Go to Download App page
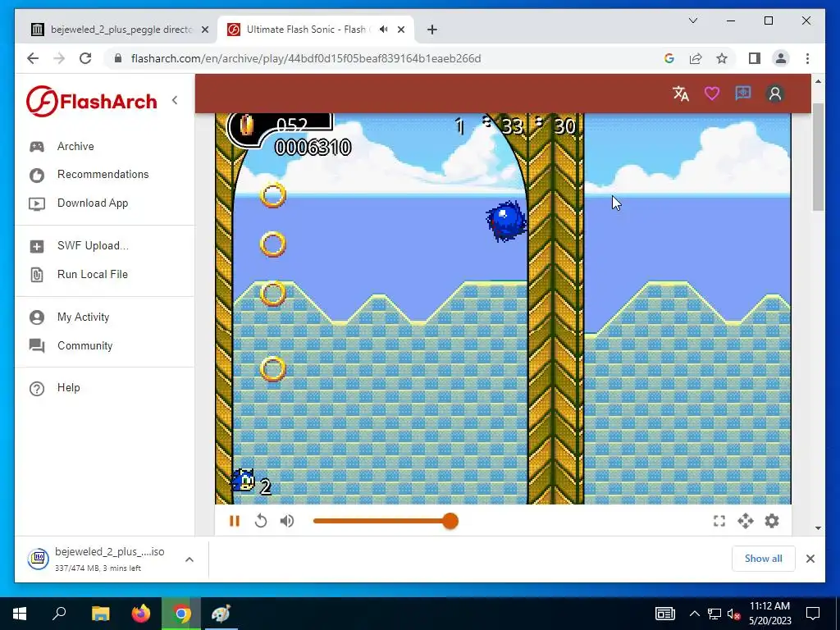 [x=93, y=203]
